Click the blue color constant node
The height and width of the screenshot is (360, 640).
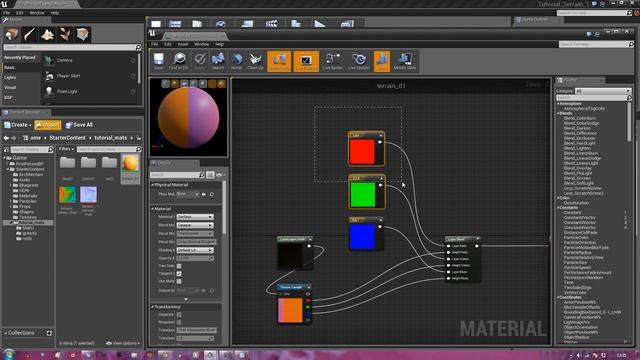366,234
